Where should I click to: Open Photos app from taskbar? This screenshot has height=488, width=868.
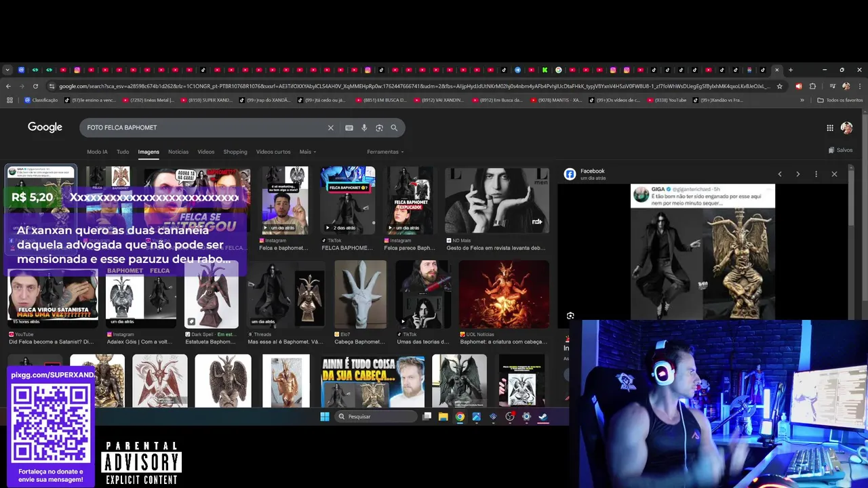(477, 417)
